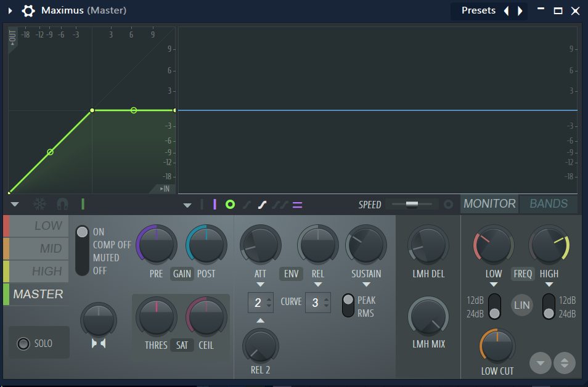Click the stereo separation speaker icon
Image resolution: width=588 pixels, height=387 pixels.
(x=99, y=343)
